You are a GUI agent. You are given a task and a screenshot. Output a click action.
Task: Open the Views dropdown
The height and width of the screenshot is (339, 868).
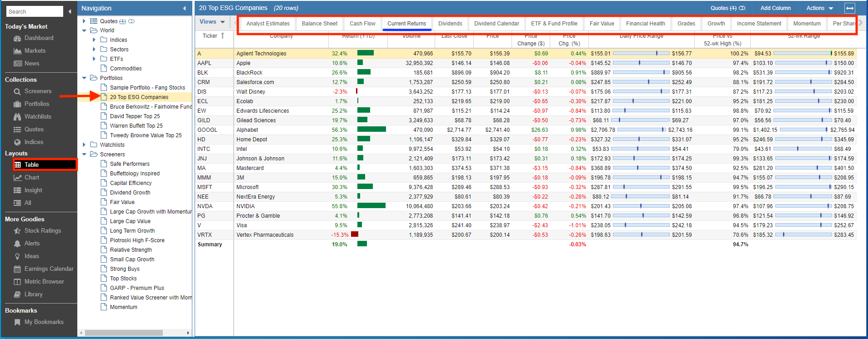(212, 22)
